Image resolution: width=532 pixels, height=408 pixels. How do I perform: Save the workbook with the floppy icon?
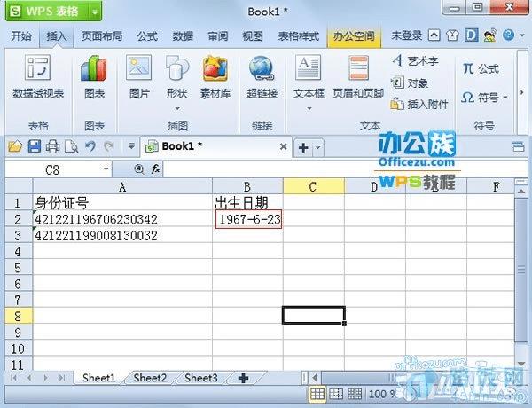pos(35,146)
